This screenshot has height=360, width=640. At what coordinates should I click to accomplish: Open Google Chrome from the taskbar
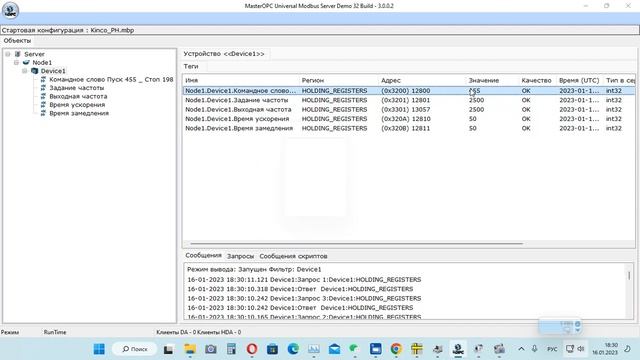pyautogui.click(x=396, y=349)
